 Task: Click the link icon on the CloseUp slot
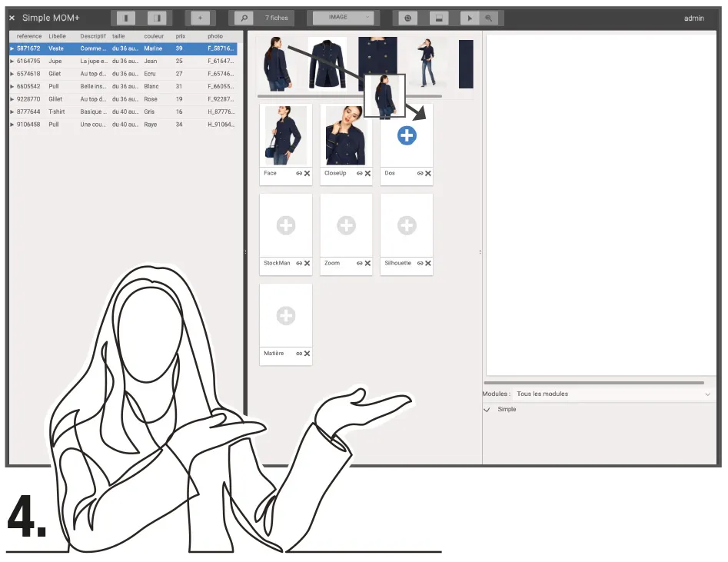point(360,174)
